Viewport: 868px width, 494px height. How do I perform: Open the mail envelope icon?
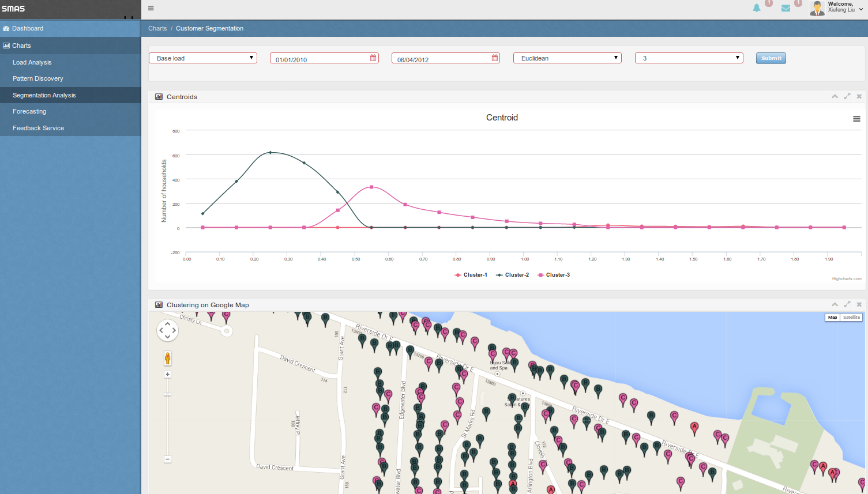point(786,8)
